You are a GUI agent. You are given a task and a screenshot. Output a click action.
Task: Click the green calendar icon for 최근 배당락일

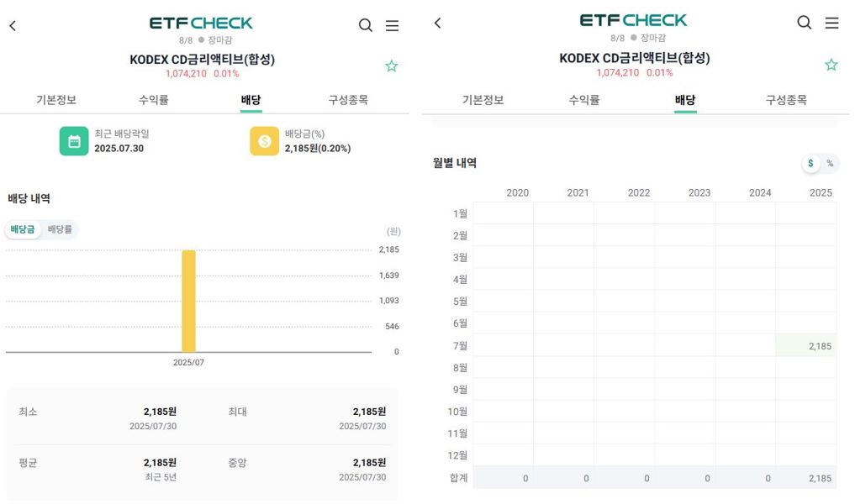pyautogui.click(x=74, y=141)
